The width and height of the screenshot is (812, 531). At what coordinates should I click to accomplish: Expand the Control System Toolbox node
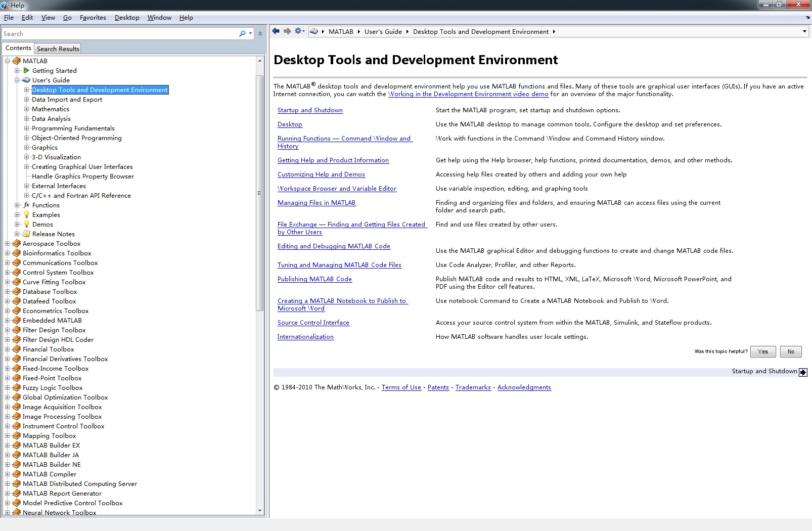tap(8, 272)
